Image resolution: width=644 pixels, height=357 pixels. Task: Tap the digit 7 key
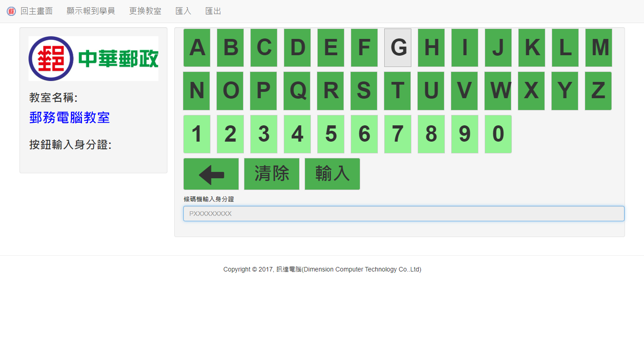tap(398, 134)
